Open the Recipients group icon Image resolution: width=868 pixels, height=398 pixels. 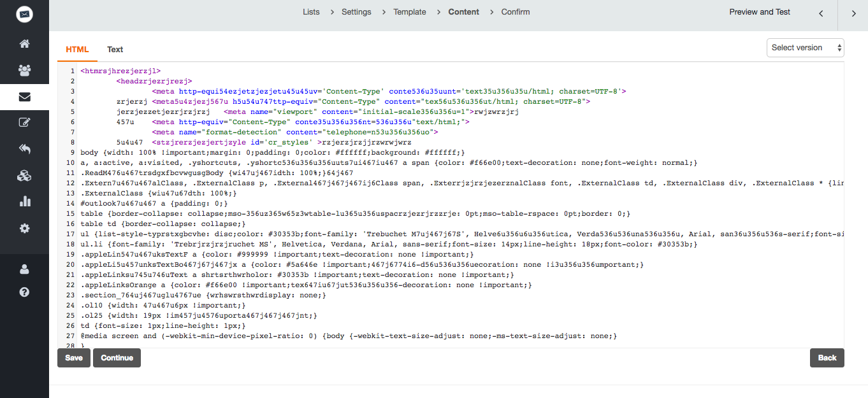[24, 70]
